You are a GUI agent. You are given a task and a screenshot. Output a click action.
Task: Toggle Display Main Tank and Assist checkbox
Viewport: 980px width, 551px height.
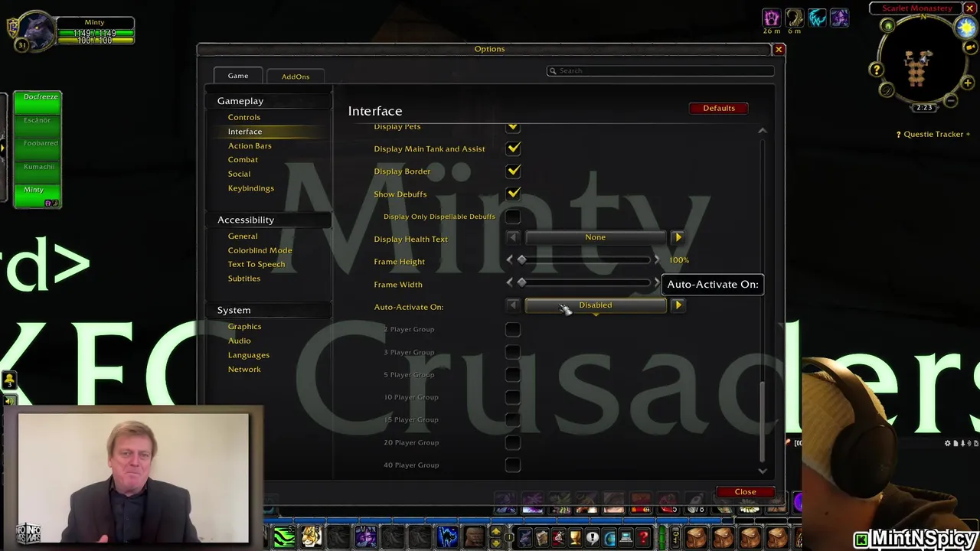point(513,148)
